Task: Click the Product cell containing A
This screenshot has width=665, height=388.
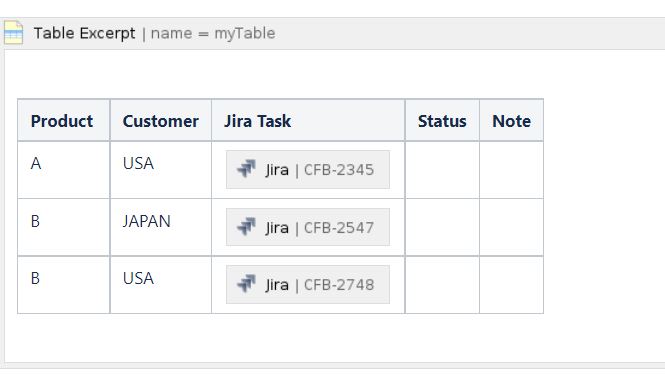Action: tap(64, 170)
